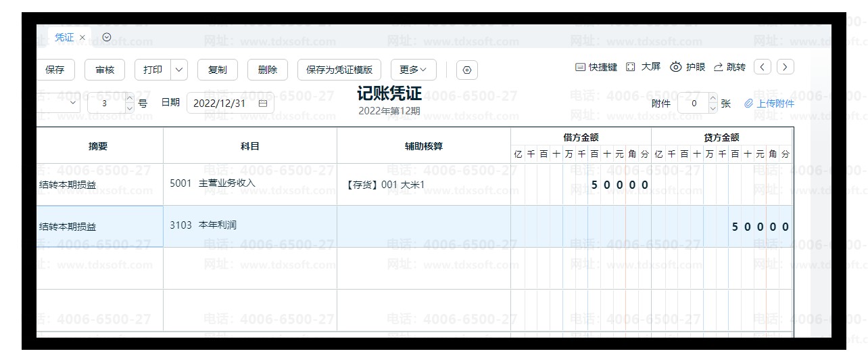Click the settings icon beside 更多

point(467,70)
